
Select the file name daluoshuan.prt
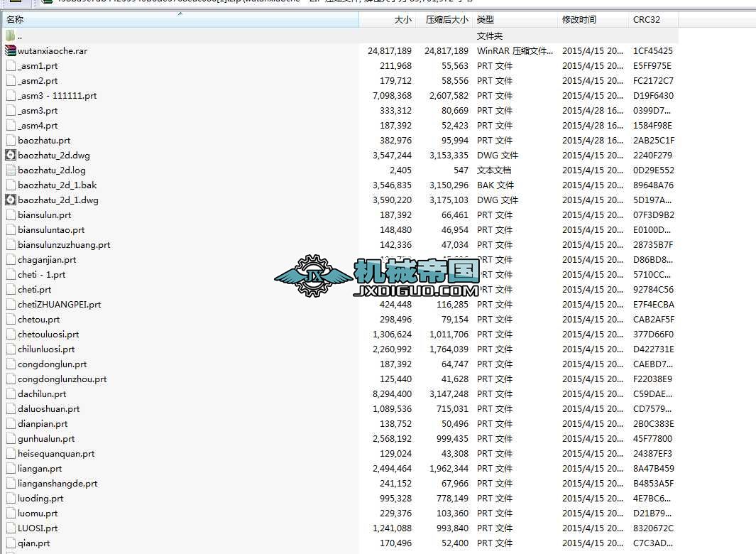[49, 408]
